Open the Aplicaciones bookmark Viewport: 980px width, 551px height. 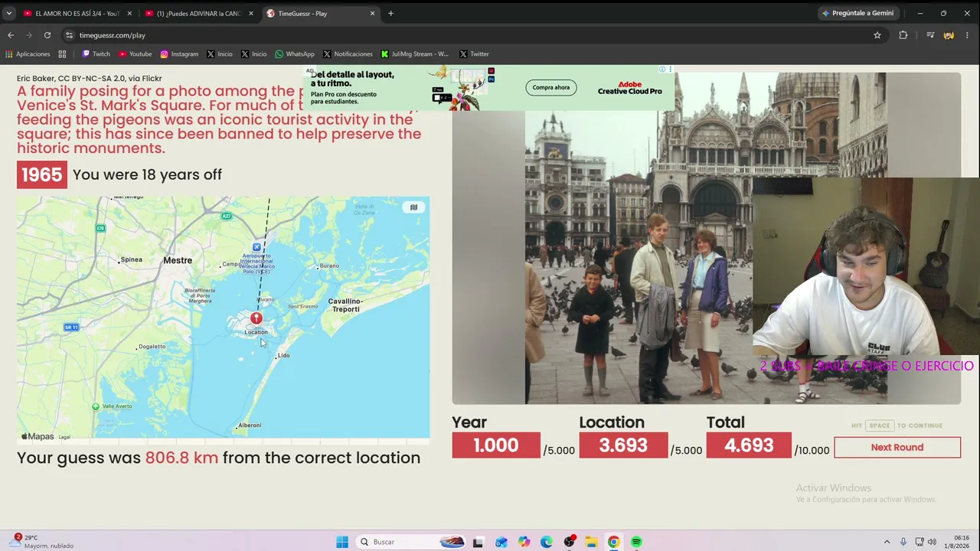pyautogui.click(x=28, y=54)
